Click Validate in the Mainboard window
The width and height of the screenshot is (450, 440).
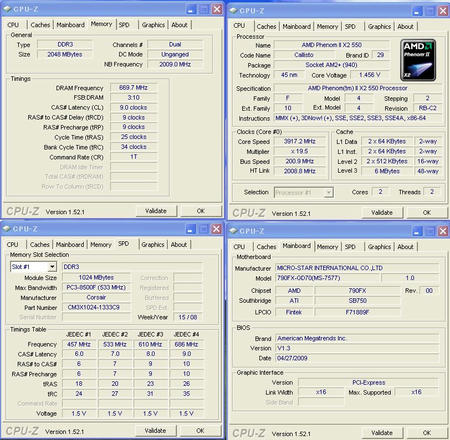pos(382,433)
